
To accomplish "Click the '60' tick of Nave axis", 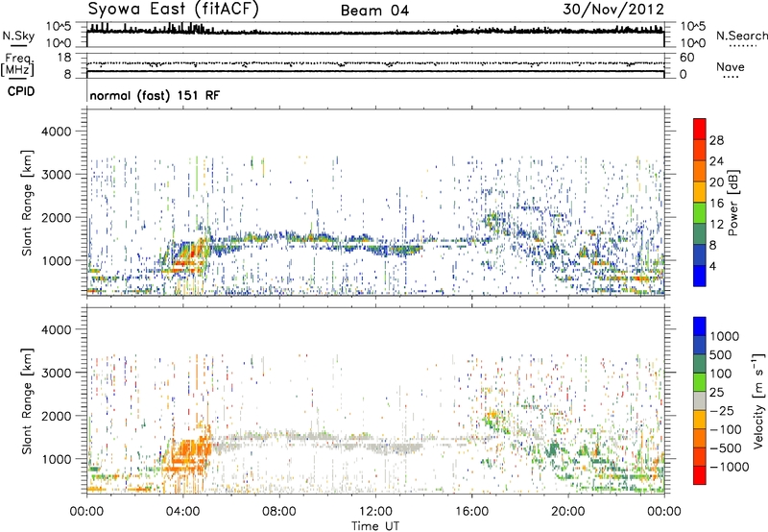I will click(x=686, y=58).
